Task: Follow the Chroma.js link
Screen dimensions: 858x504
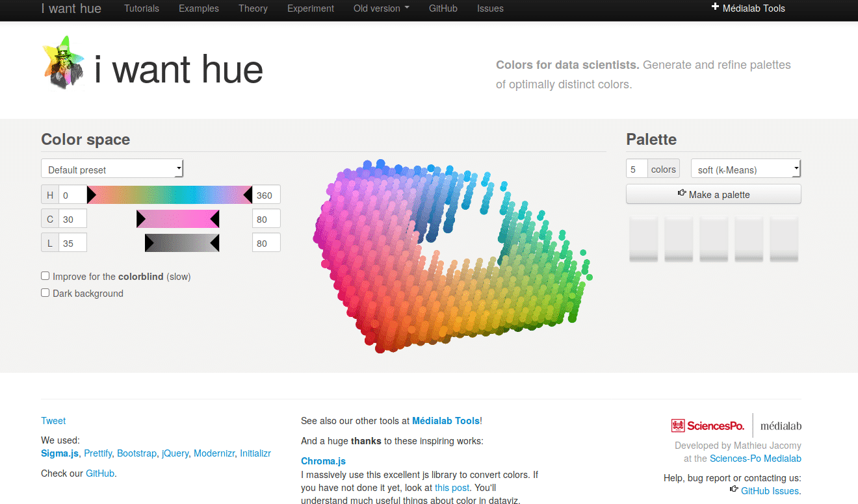Action: click(323, 461)
